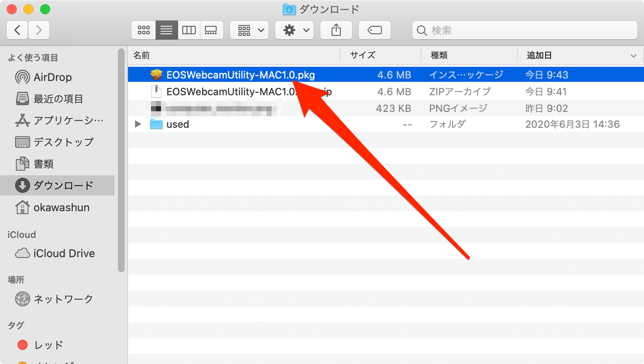Toggle sort direction chevron in 追加日 header
Viewport: 644px width, 364px height.
(633, 56)
